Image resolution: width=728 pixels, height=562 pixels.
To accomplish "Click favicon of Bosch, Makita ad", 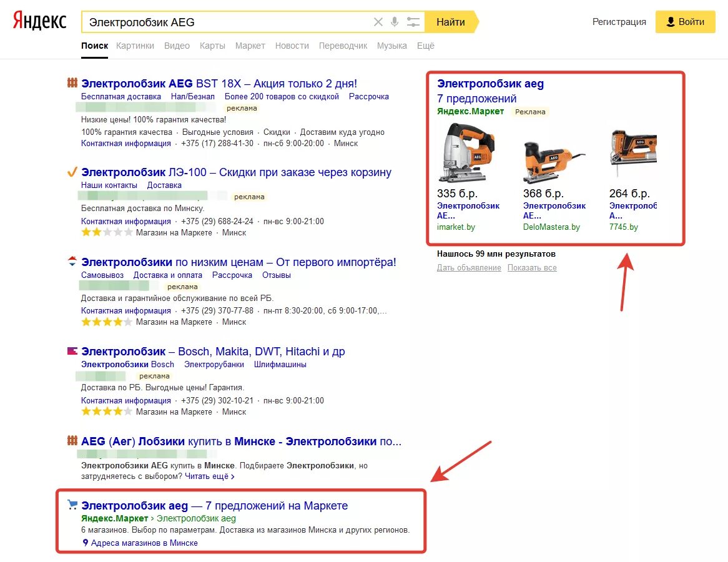I will [72, 351].
